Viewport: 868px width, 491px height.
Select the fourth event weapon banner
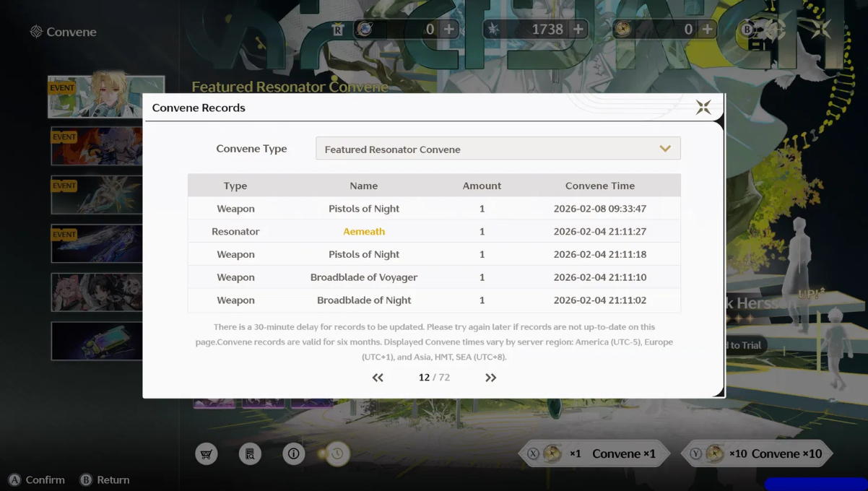pos(97,243)
